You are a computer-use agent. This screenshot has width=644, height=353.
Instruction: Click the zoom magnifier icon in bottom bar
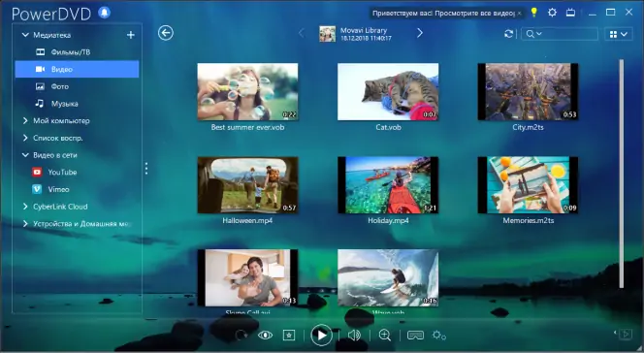point(385,335)
